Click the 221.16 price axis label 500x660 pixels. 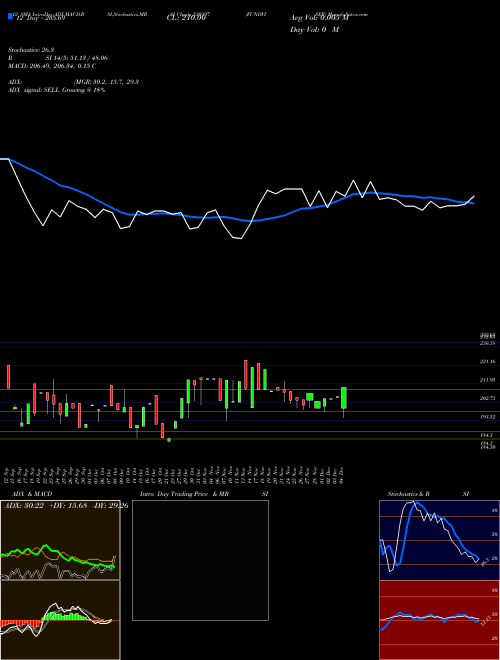click(489, 362)
